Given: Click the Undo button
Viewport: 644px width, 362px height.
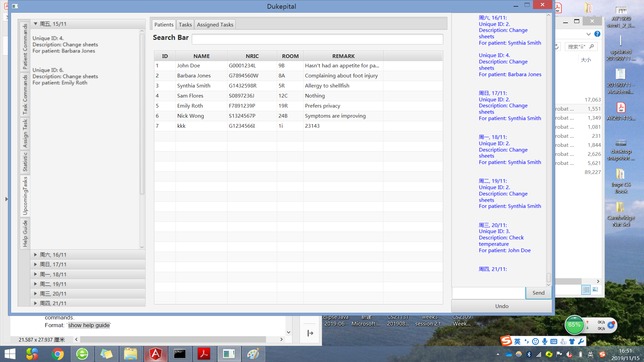Looking at the screenshot, I should (x=501, y=306).
